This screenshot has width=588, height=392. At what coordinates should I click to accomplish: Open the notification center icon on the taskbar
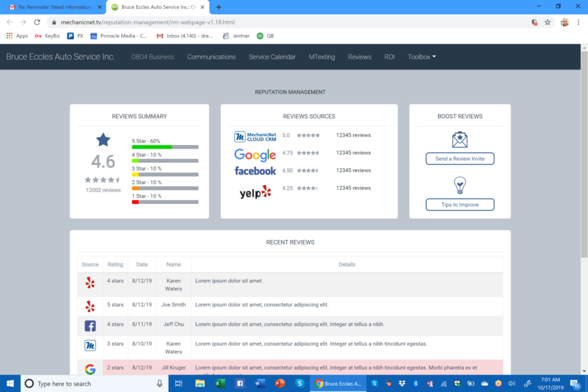575,383
